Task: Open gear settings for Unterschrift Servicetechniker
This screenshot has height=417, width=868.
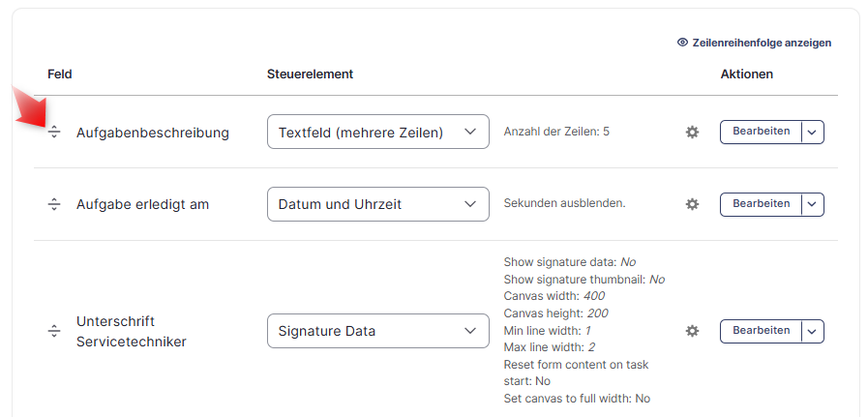Action: point(692,331)
